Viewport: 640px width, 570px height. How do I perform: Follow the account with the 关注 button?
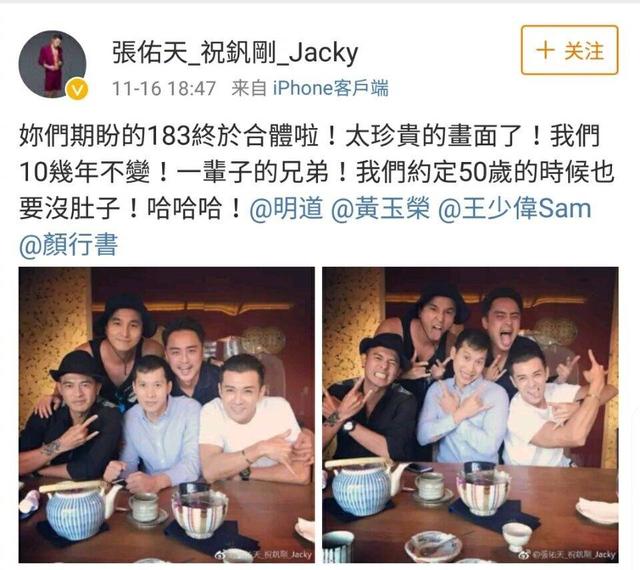click(570, 50)
